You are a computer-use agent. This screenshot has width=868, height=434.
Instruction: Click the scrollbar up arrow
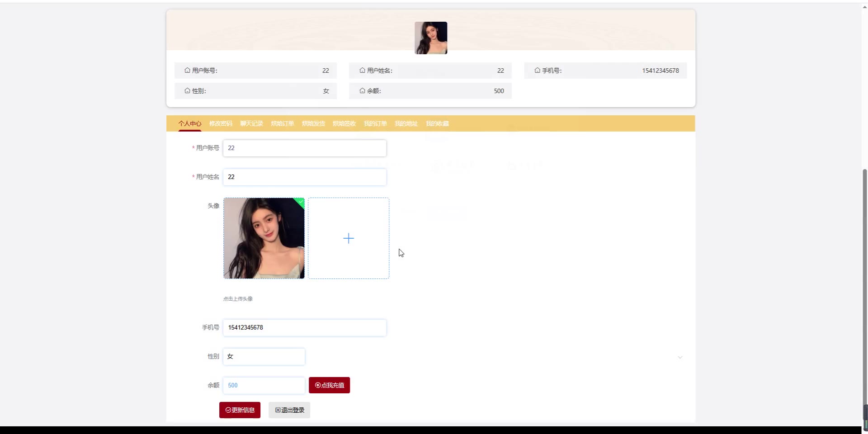[865, 7]
